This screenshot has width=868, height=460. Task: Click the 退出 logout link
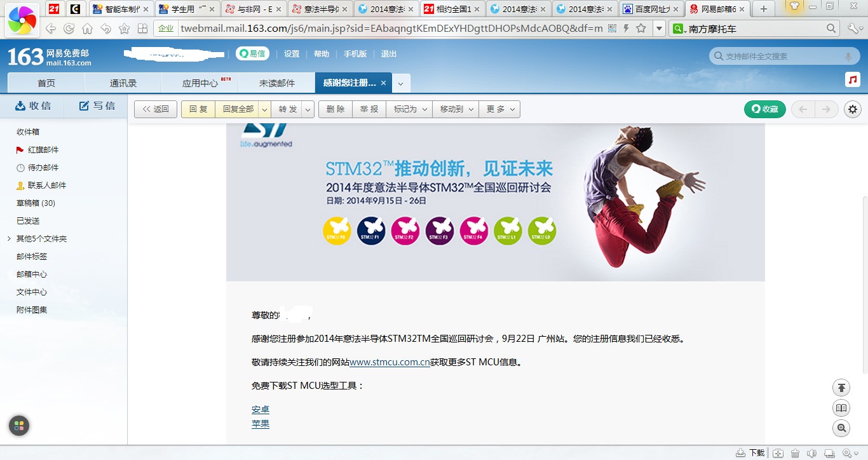tap(389, 54)
